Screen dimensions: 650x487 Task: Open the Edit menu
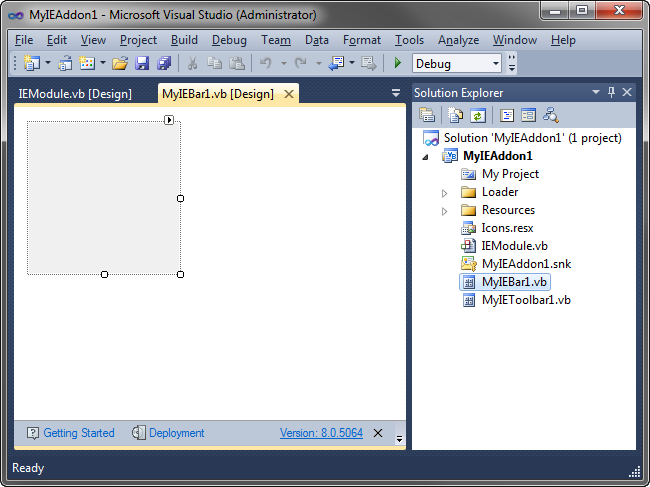[x=57, y=40]
